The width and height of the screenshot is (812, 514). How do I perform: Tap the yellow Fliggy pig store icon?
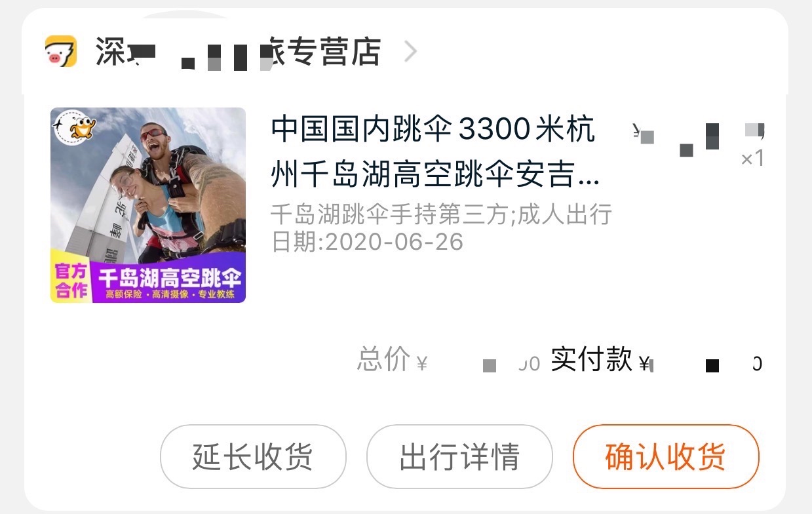pos(61,51)
